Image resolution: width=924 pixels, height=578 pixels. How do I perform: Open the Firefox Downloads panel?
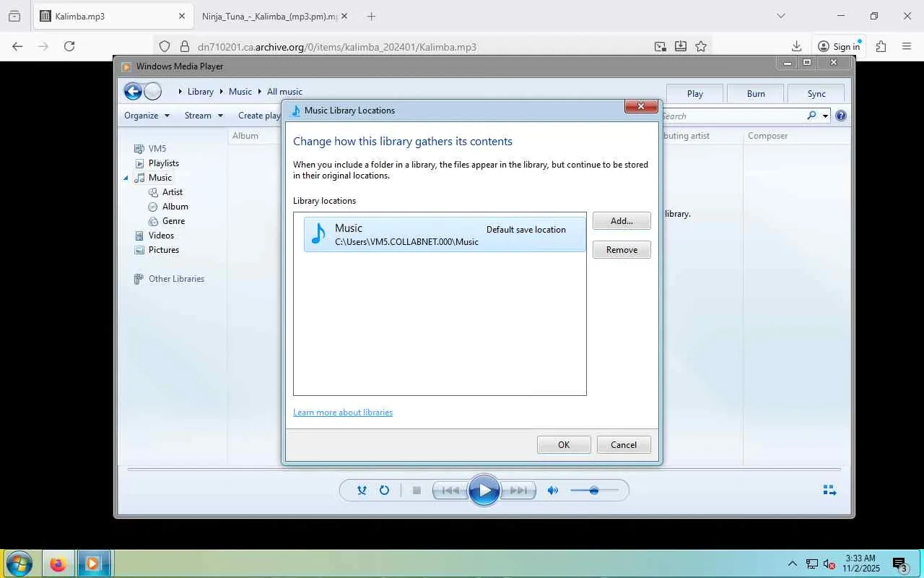point(796,46)
